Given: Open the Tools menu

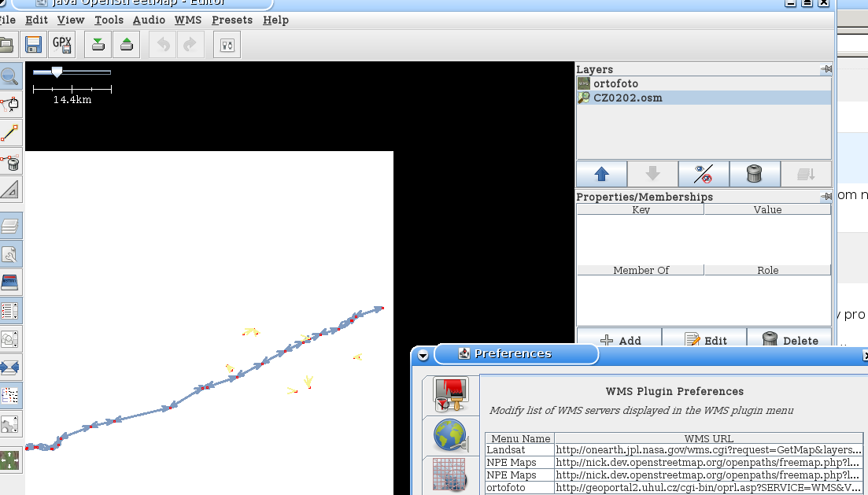Looking at the screenshot, I should (109, 20).
